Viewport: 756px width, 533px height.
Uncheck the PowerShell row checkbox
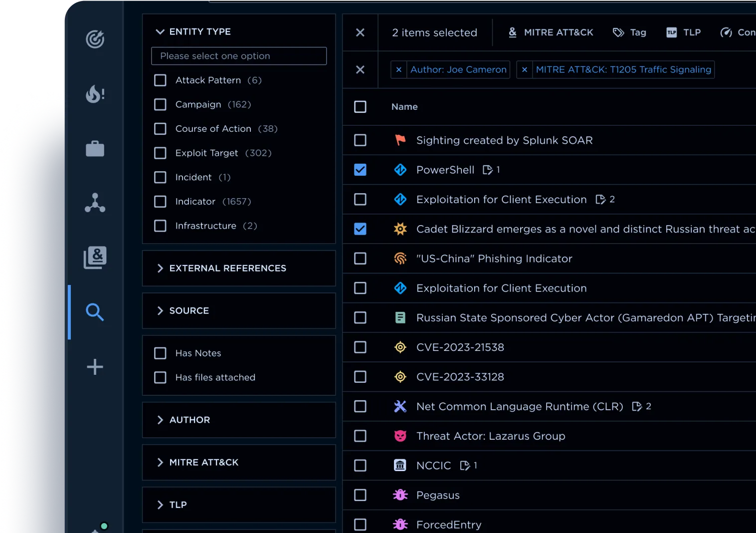[360, 170]
